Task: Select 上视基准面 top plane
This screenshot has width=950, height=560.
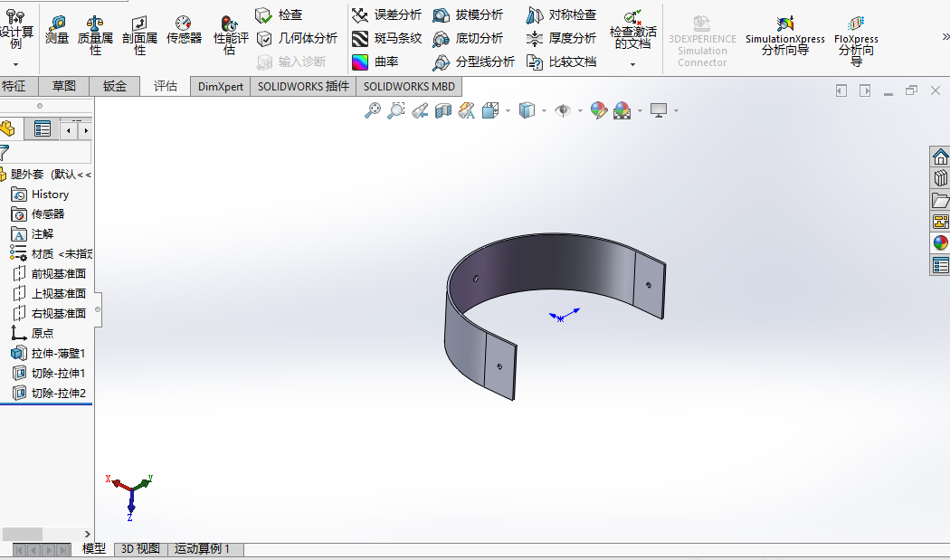Action: (50, 294)
